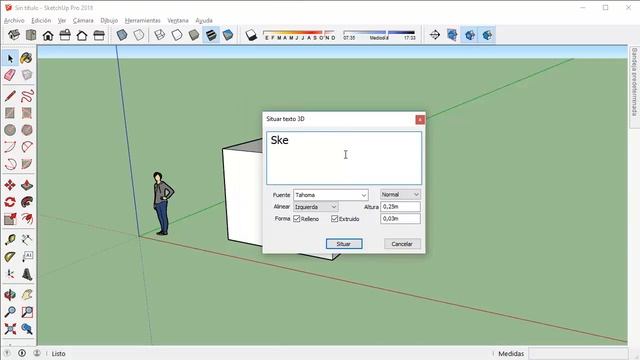
Task: Toggle X-ray face style
Action: (x=122, y=35)
